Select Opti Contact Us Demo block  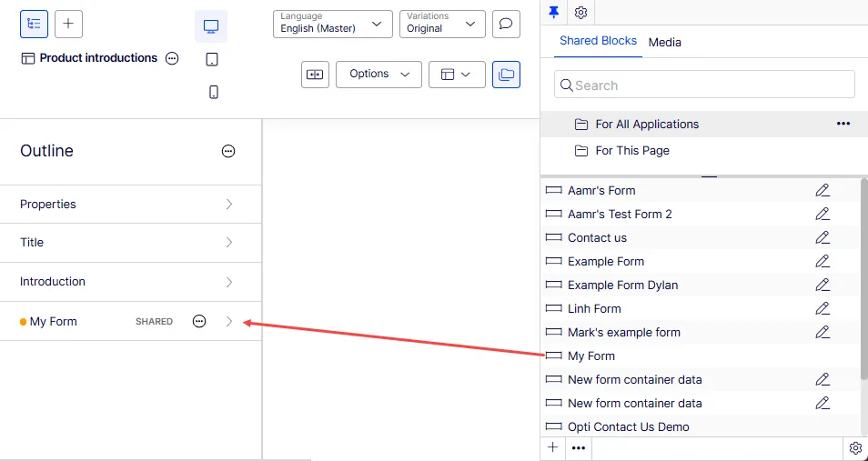coord(629,427)
